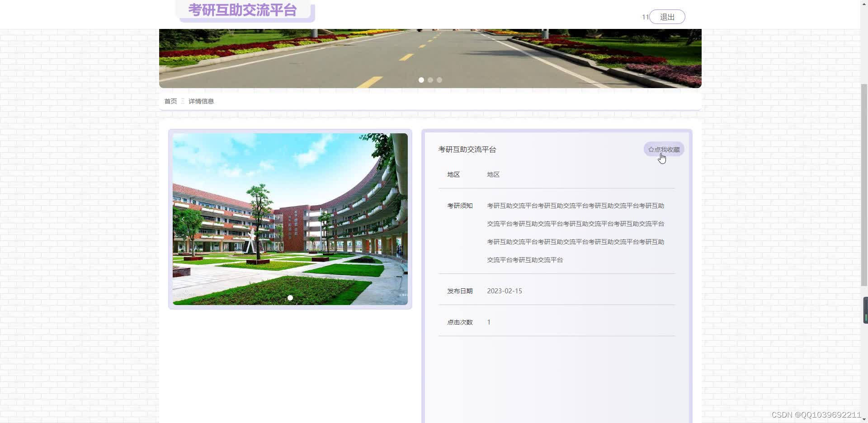
Task: Open the campus courtyard photo
Action: (x=290, y=219)
